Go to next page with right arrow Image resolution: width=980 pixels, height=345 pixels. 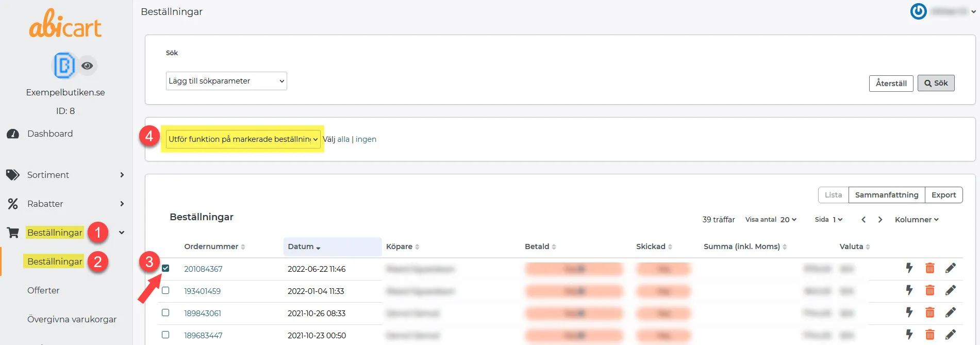(880, 220)
